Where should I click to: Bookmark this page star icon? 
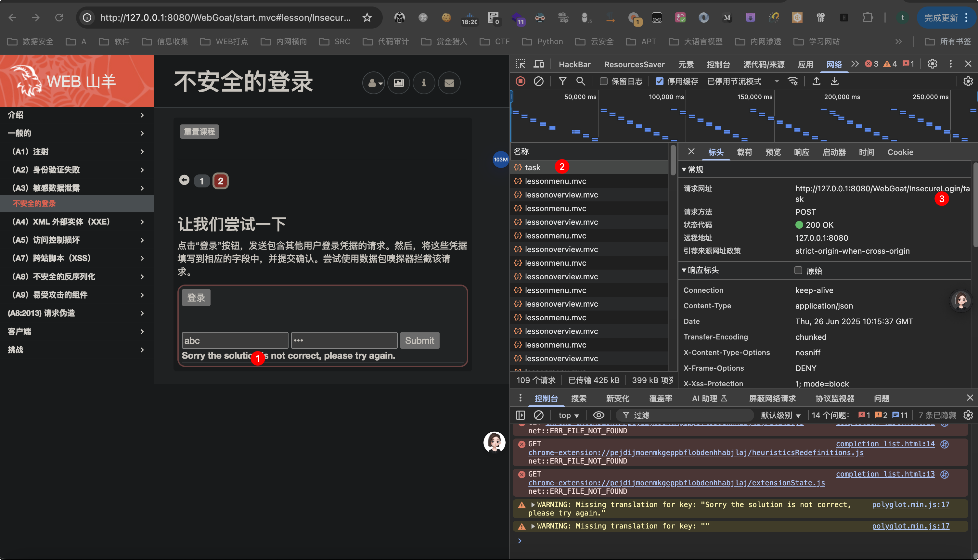point(367,17)
